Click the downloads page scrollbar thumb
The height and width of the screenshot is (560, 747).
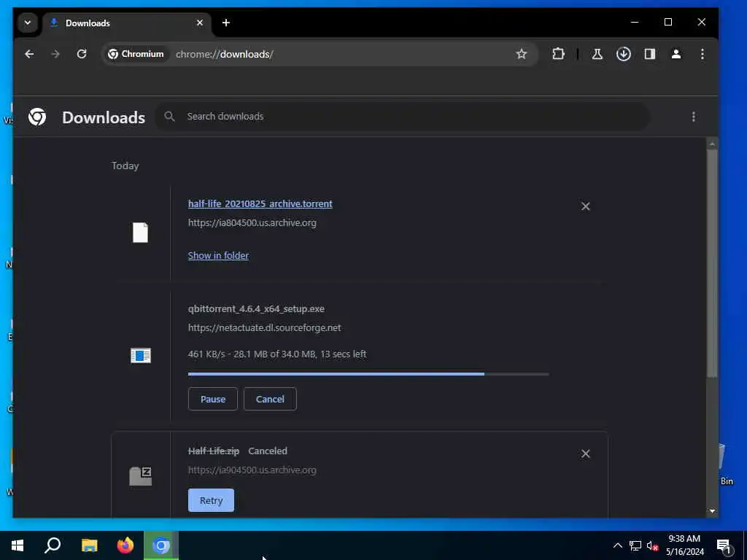point(712,264)
